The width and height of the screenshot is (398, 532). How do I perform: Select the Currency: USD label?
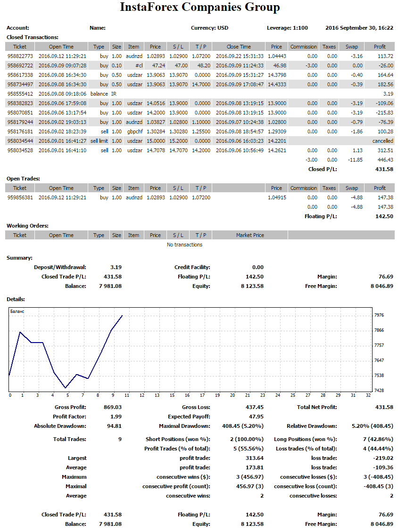[x=209, y=28]
